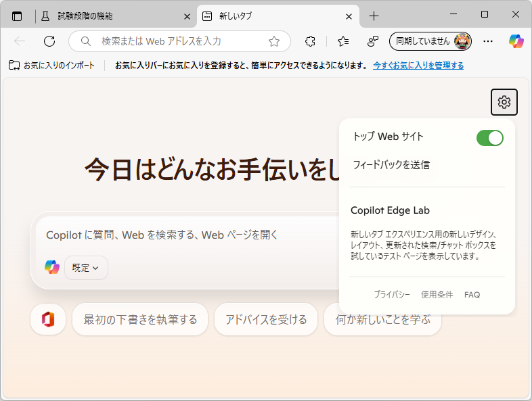This screenshot has width=532, height=401.
Task: Expand the 既定 mode dropdown
Action: coord(86,268)
